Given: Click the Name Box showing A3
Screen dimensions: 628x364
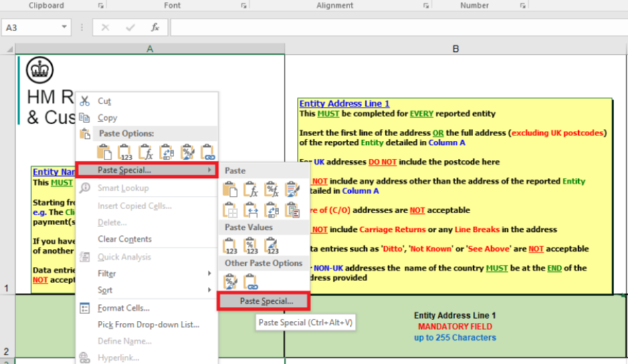Looking at the screenshot, I should point(36,28).
